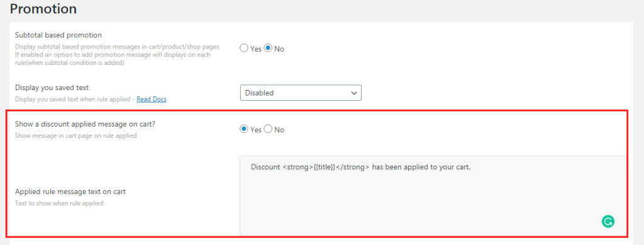Click the 'Show message in cart page on rule applied' description

click(x=75, y=135)
